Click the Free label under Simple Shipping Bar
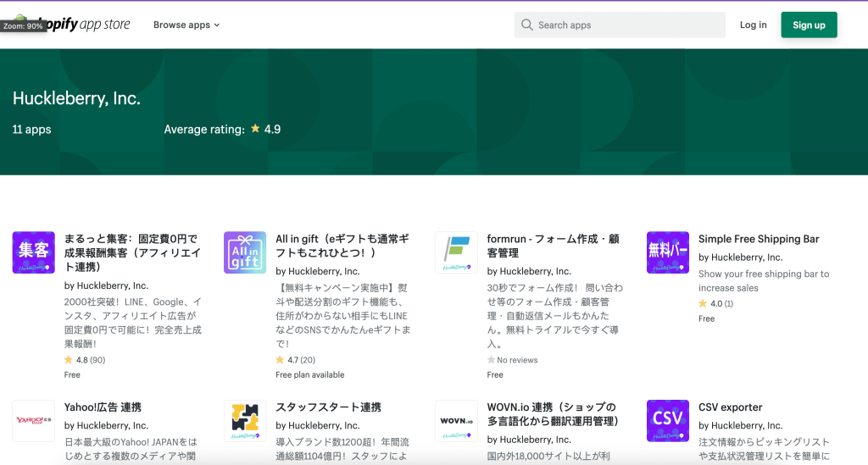 706,318
